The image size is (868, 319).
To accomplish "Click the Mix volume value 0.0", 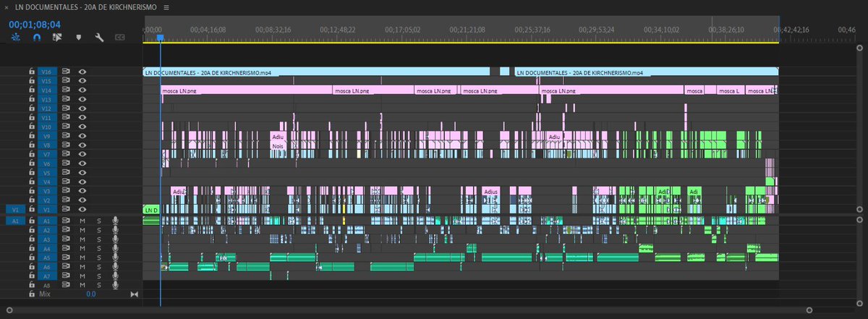I will pos(91,294).
